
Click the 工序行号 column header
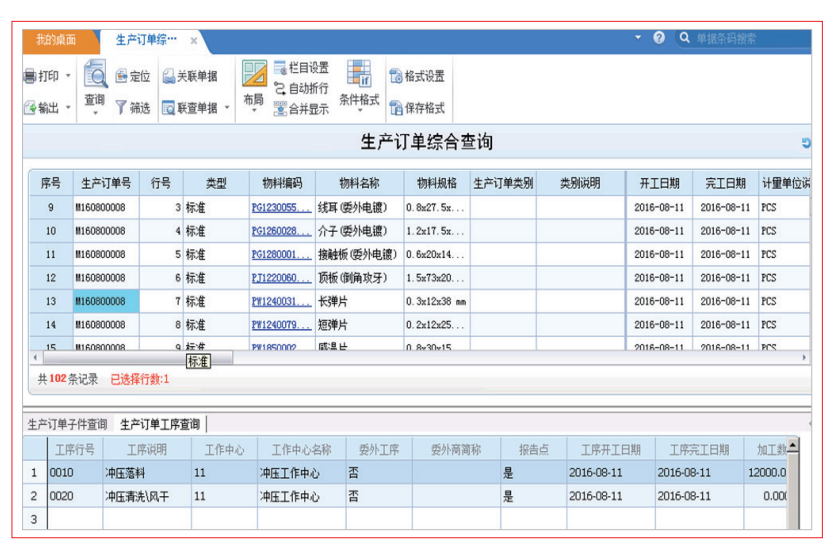(75, 450)
